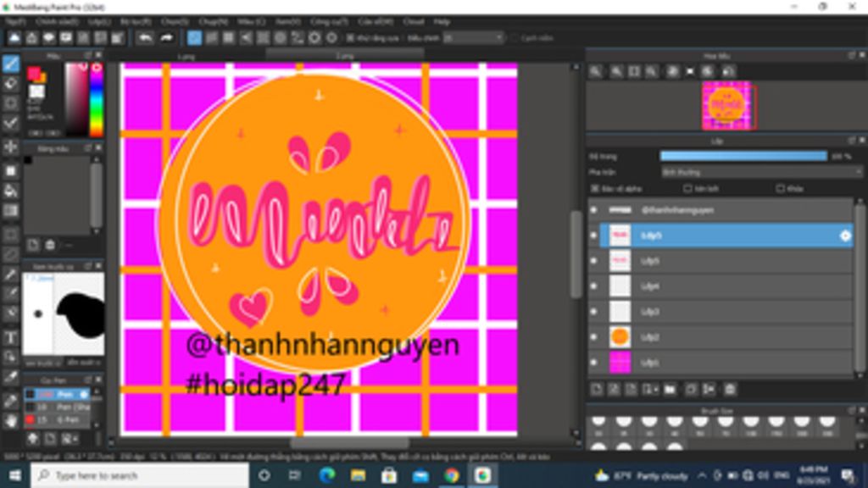
Task: Open File Explorer from the taskbar
Action: [x=358, y=475]
